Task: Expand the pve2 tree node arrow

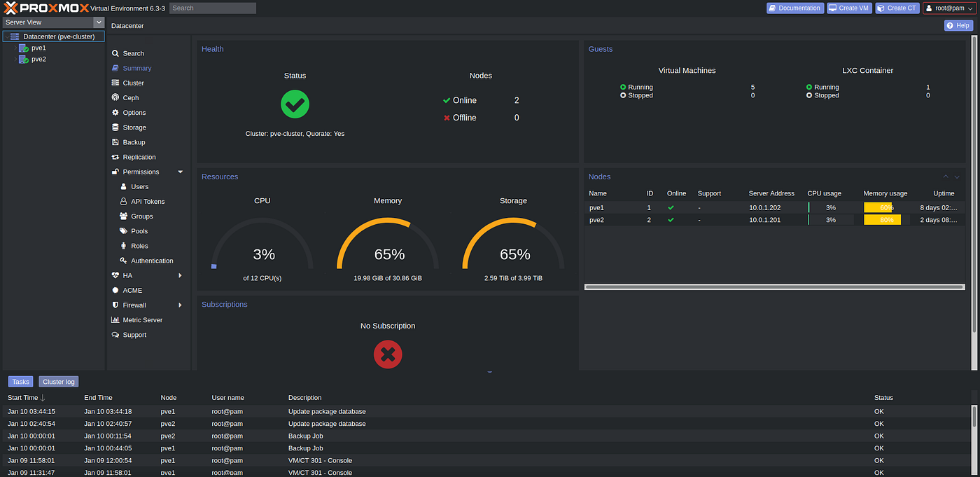Action: coord(15,60)
